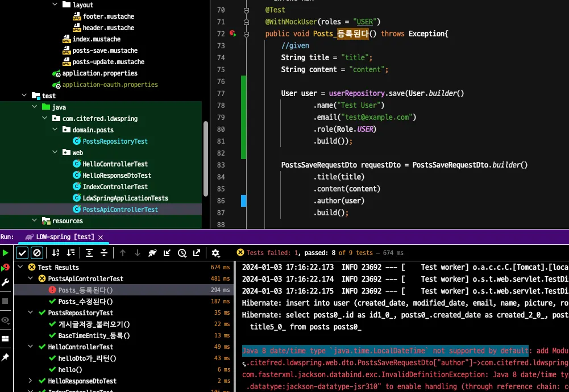Select the failed Posts_등록된다() test
Screen dimensions: 569x392
[x=85, y=290]
